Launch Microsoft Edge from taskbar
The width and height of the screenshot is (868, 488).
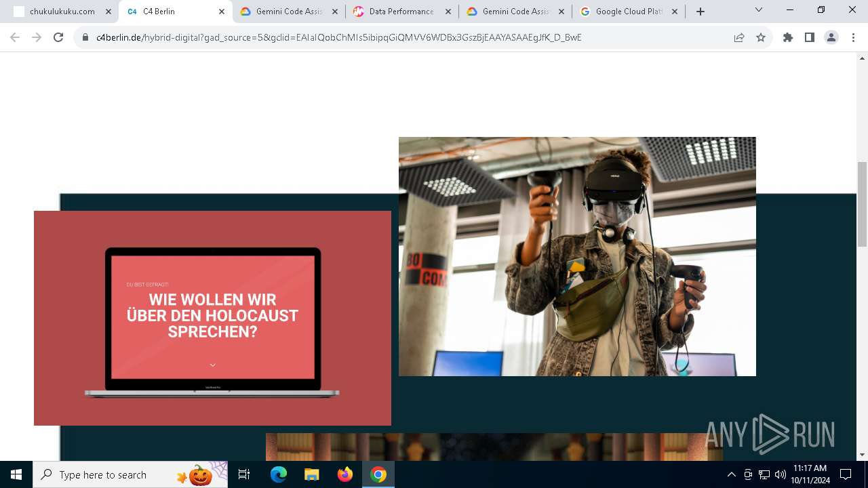(x=279, y=474)
